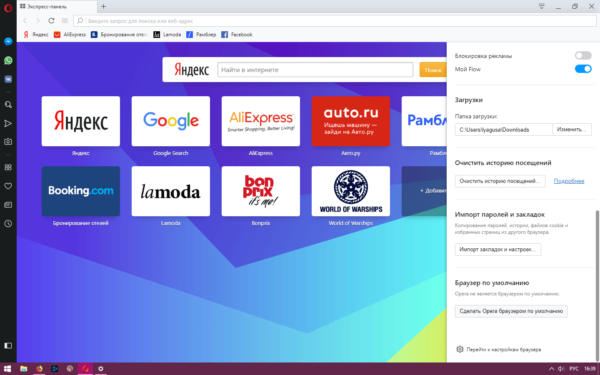This screenshot has height=375, width=600.
Task: Open WhatsApp in the sidebar
Action: (8, 60)
